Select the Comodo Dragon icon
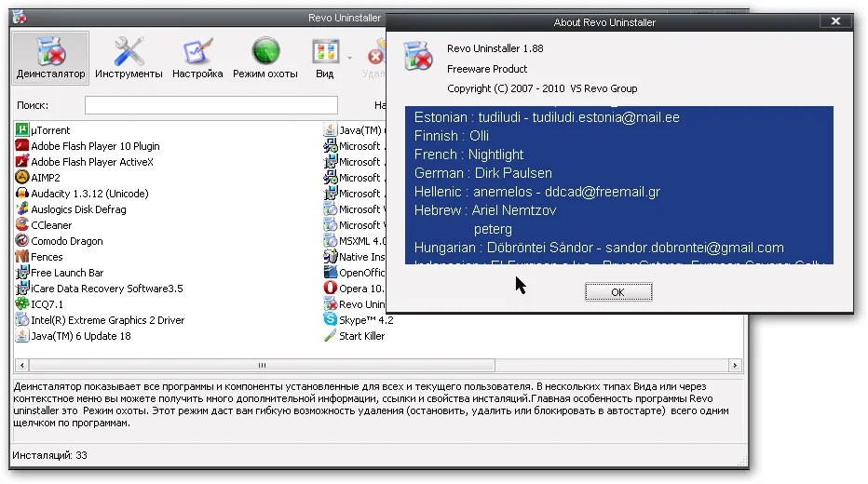Viewport: 868px width, 484px height. click(21, 241)
